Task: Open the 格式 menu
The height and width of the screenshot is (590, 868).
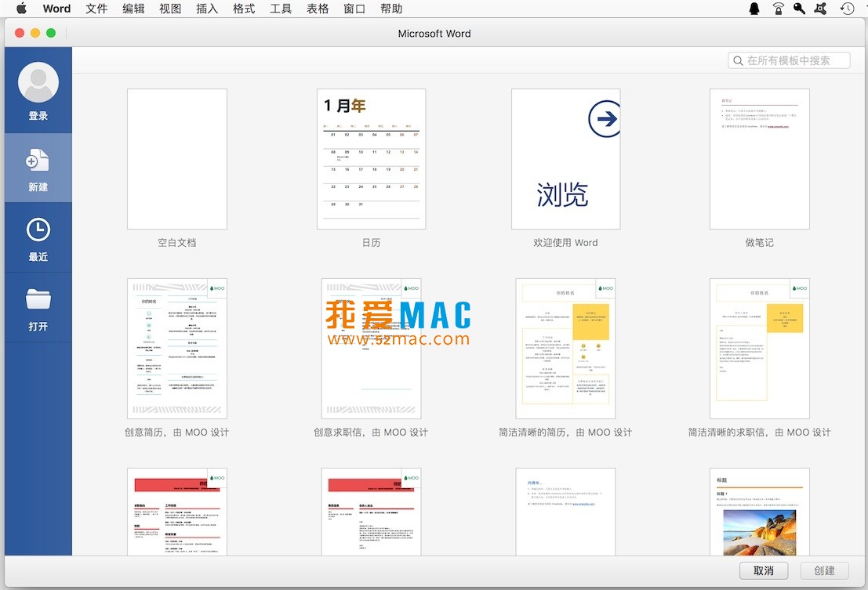Action: [x=244, y=9]
